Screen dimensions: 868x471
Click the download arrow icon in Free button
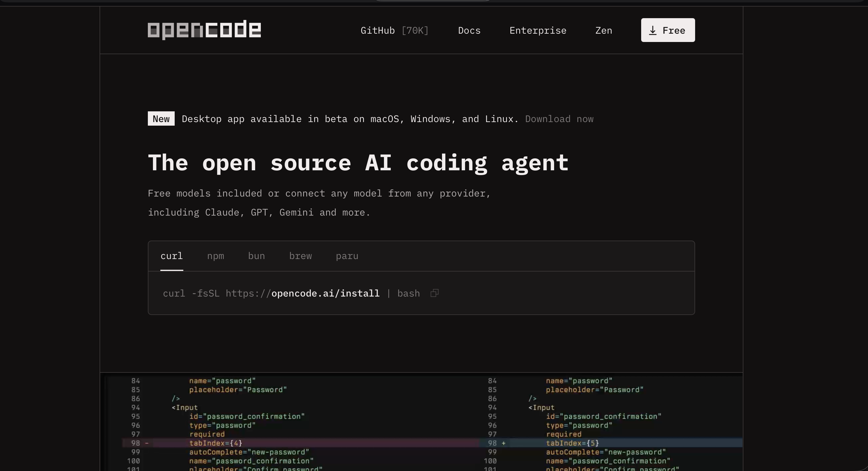[x=653, y=30]
